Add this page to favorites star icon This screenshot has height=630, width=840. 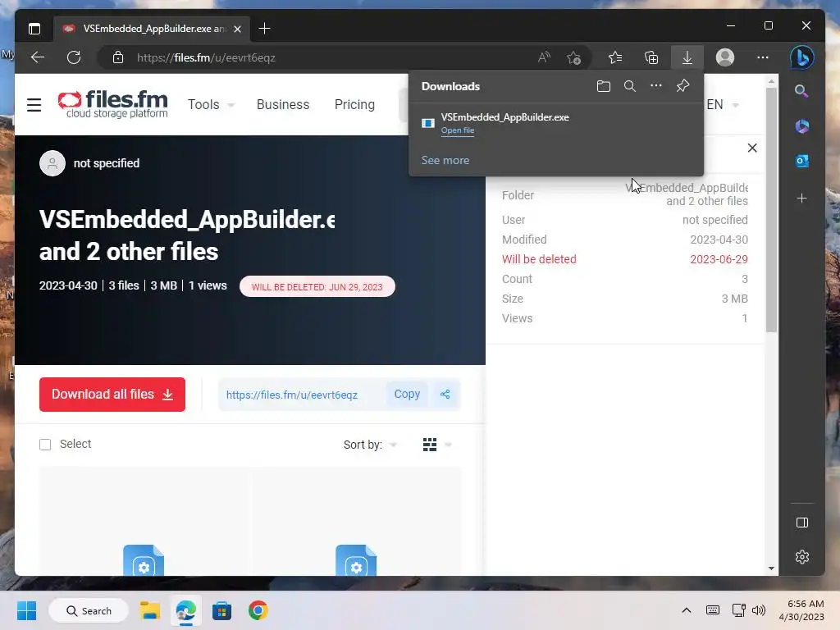tap(573, 57)
